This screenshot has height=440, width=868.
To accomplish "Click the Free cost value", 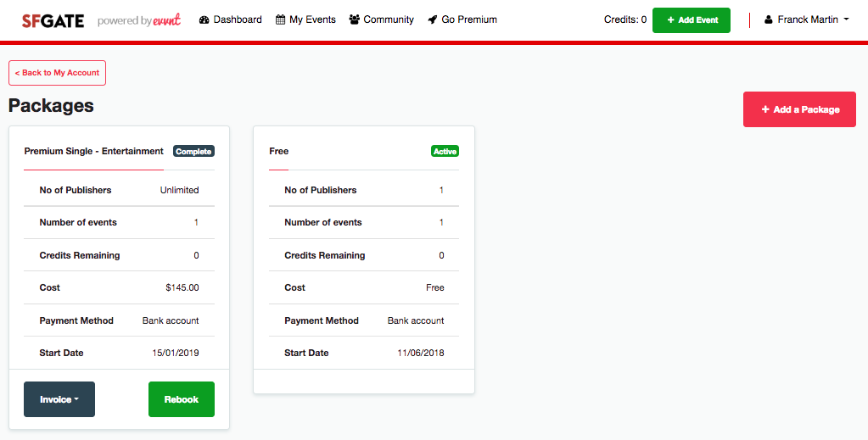I will 435,287.
